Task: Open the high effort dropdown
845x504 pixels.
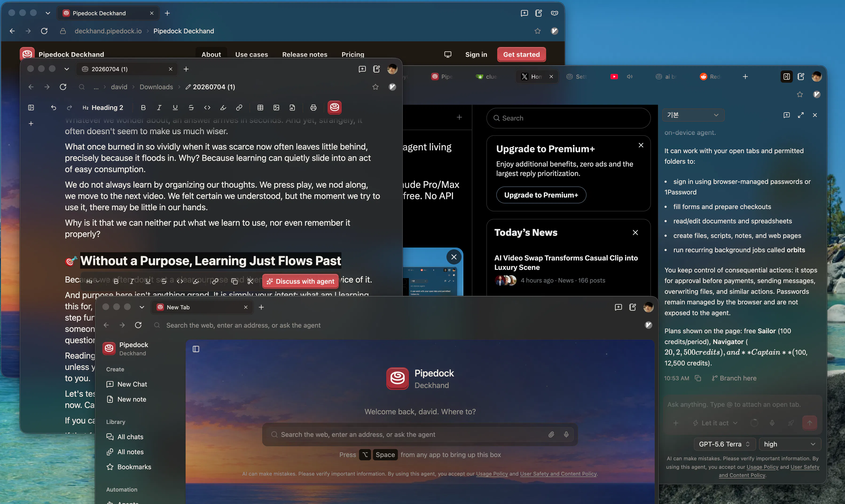Action: 790,444
